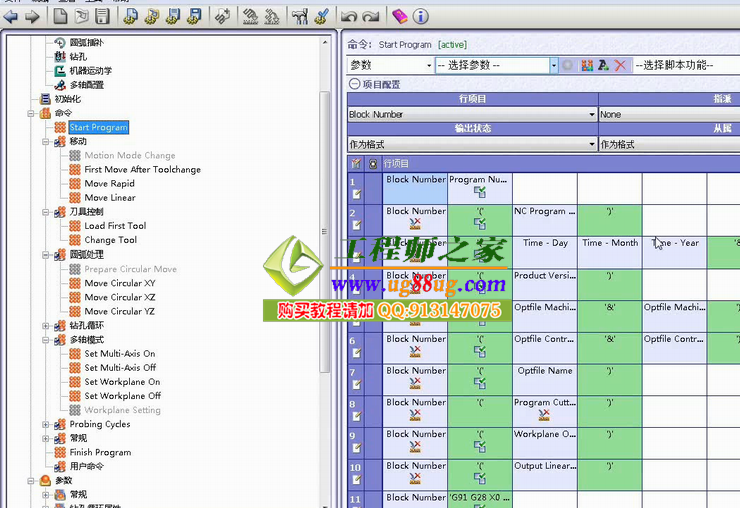740x508 pixels.
Task: Click the Optfile Name cell in row 7
Action: 545,371
